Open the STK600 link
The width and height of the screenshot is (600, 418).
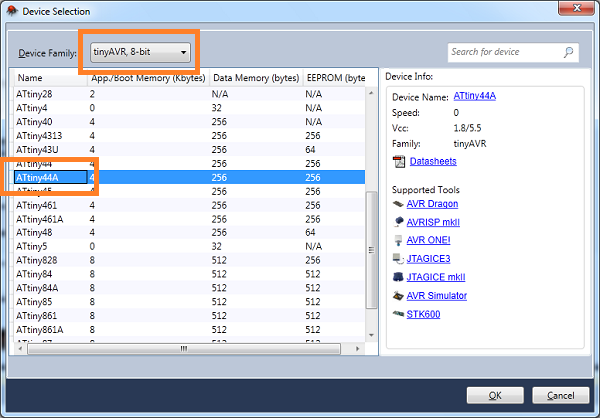coord(423,314)
